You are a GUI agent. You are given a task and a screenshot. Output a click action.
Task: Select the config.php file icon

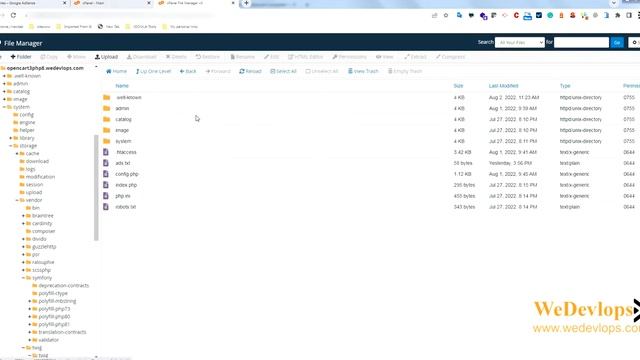[x=106, y=174]
